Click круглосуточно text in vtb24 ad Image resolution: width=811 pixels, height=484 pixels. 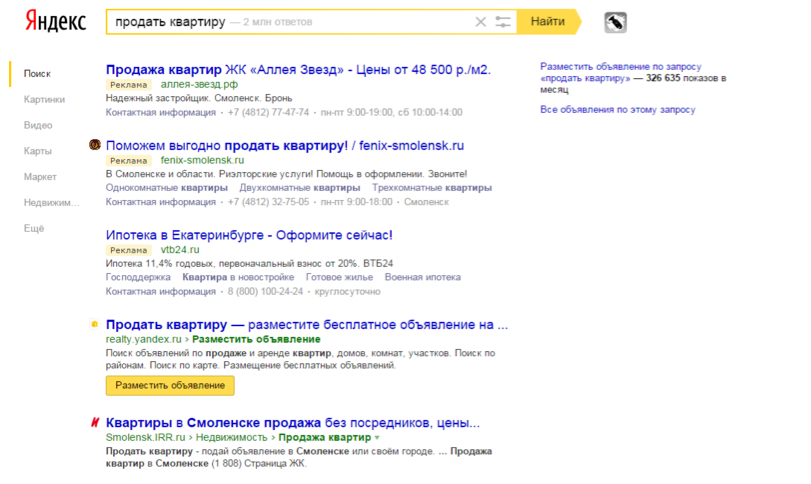pyautogui.click(x=348, y=292)
